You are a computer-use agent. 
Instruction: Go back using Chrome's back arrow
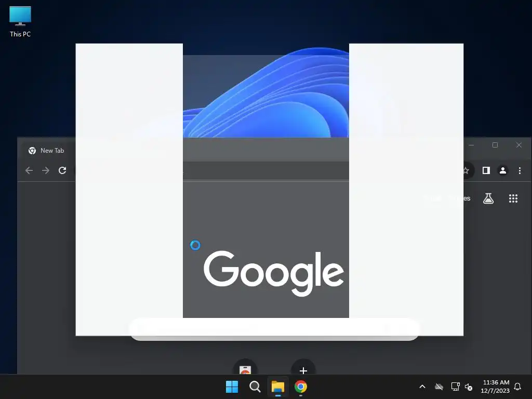[29, 170]
